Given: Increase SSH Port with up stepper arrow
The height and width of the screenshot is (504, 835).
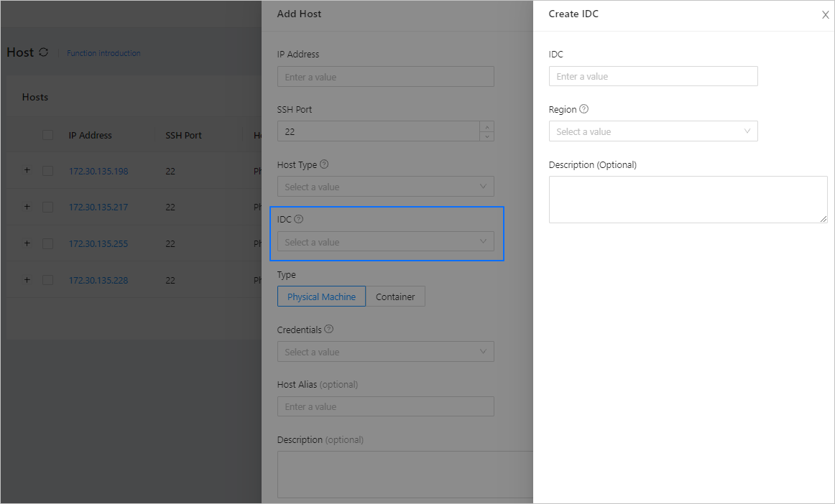Looking at the screenshot, I should 486,126.
